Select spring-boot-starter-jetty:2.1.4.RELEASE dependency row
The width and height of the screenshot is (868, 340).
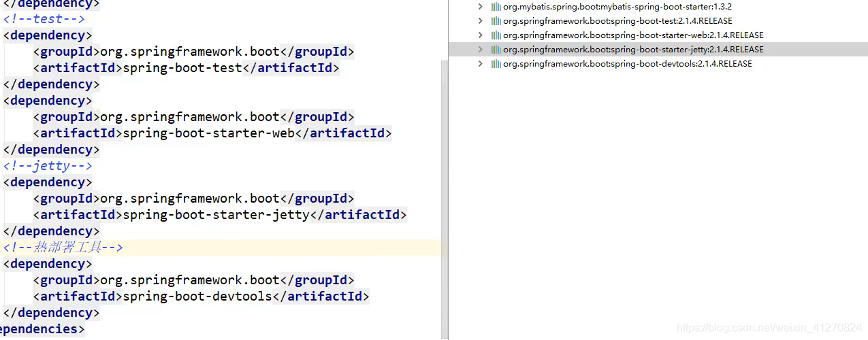point(658,50)
